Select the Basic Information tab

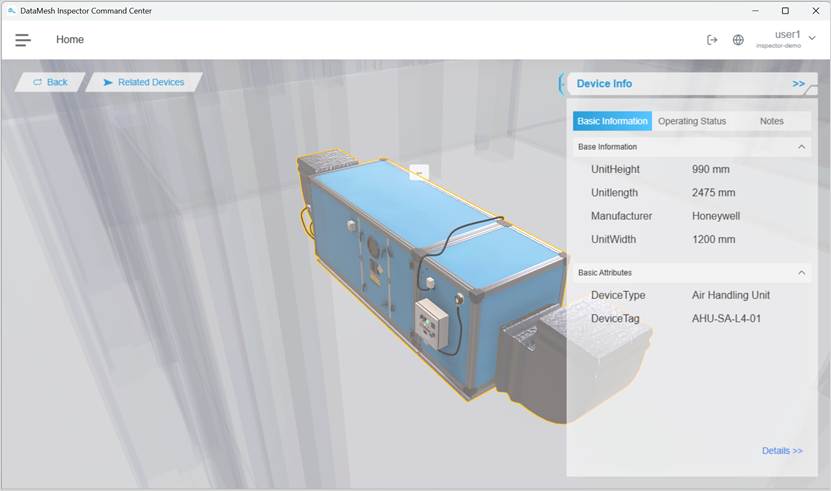click(612, 121)
